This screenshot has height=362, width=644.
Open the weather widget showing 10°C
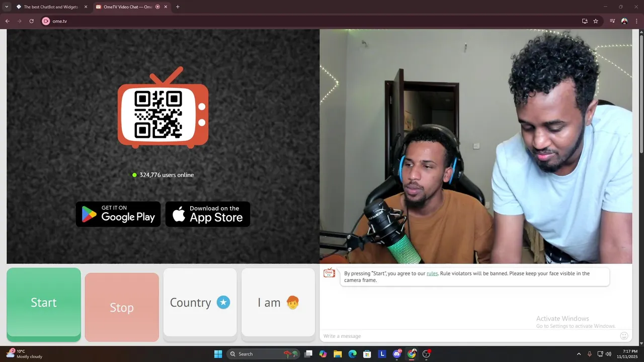tap(24, 354)
